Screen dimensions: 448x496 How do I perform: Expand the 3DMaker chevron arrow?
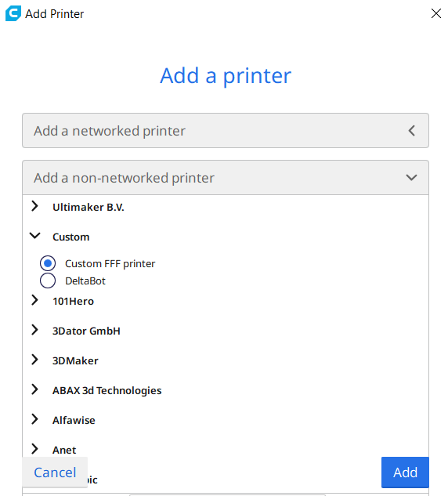[x=34, y=360]
